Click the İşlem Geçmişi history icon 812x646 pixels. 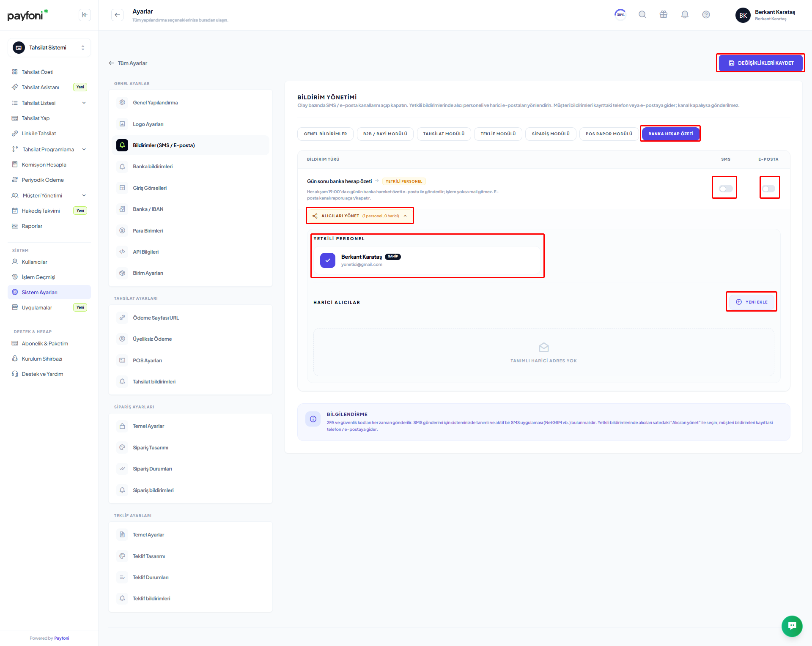click(15, 277)
